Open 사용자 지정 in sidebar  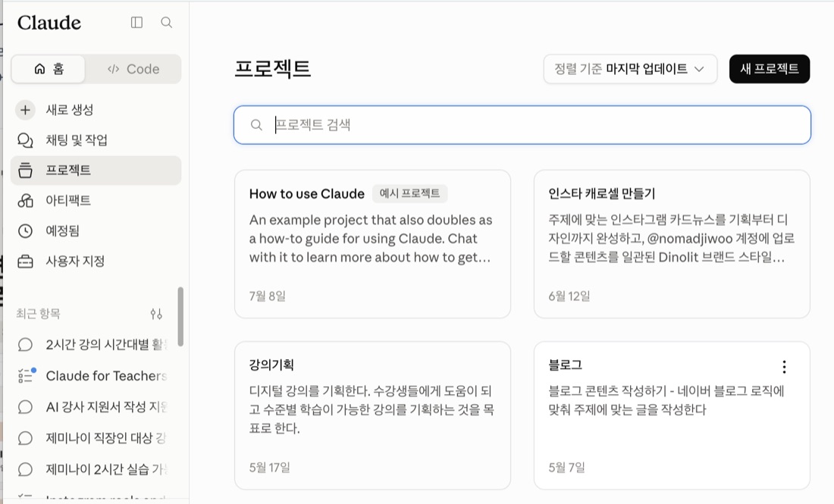pos(96,261)
